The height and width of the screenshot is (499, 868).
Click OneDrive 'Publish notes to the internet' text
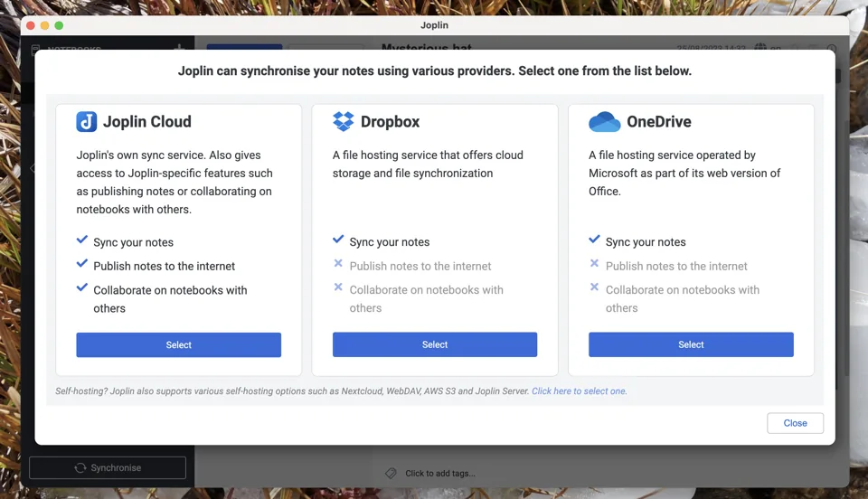point(676,266)
